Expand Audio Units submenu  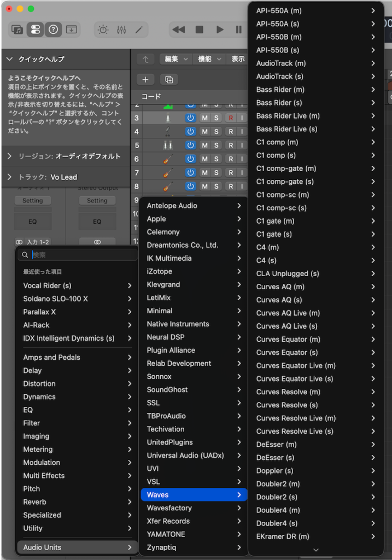77,547
